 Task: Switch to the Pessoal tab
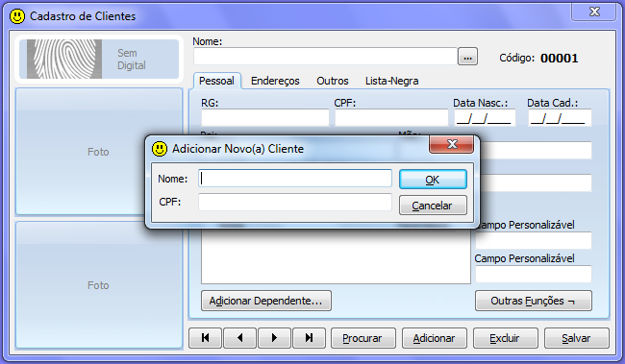tap(217, 81)
